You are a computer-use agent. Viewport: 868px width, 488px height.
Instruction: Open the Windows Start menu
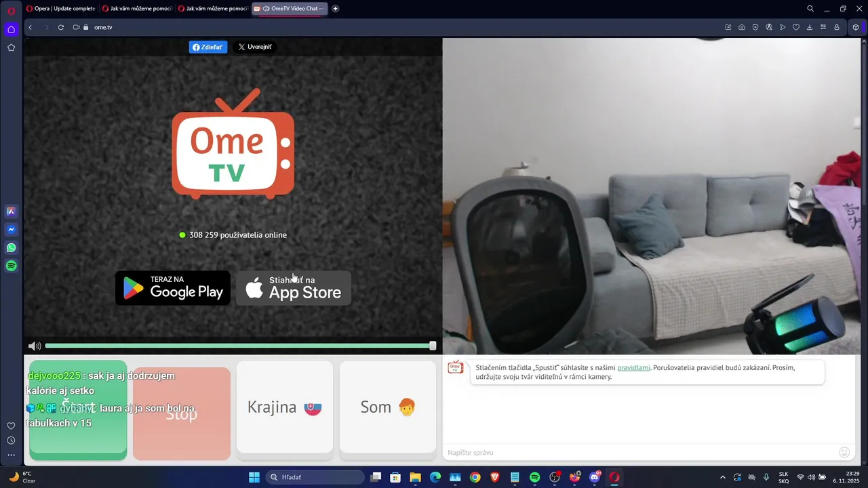(254, 477)
